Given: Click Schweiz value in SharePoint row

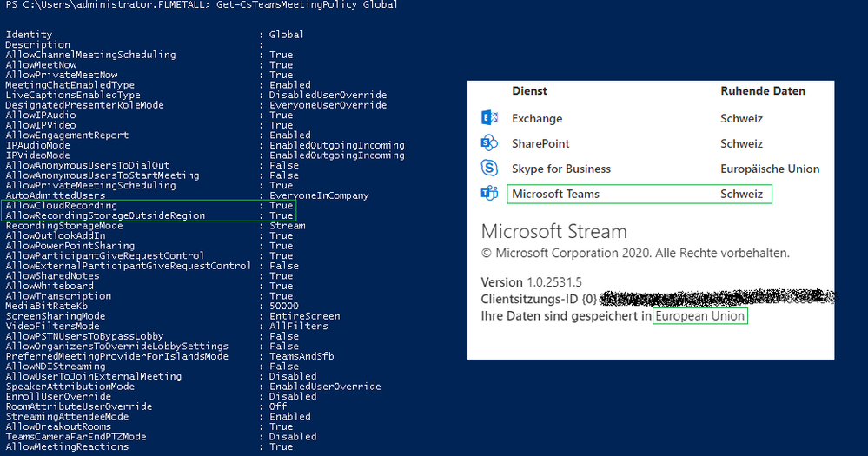Looking at the screenshot, I should tap(742, 143).
